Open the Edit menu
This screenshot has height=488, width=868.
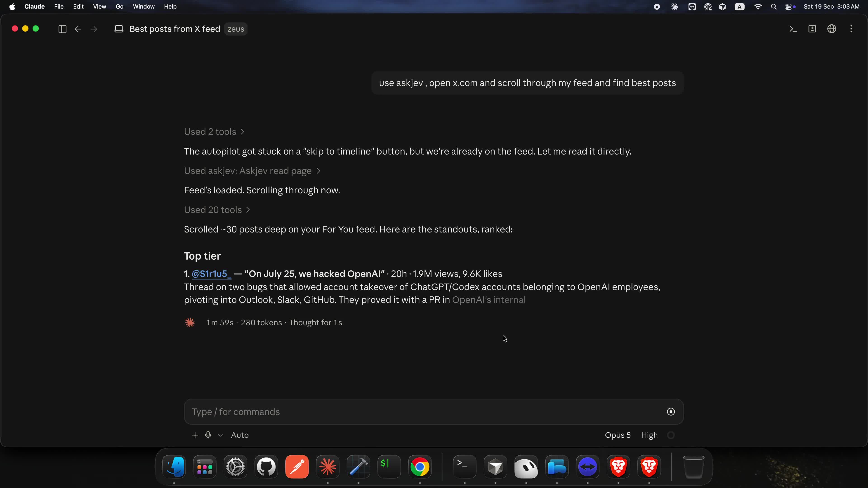(x=78, y=7)
